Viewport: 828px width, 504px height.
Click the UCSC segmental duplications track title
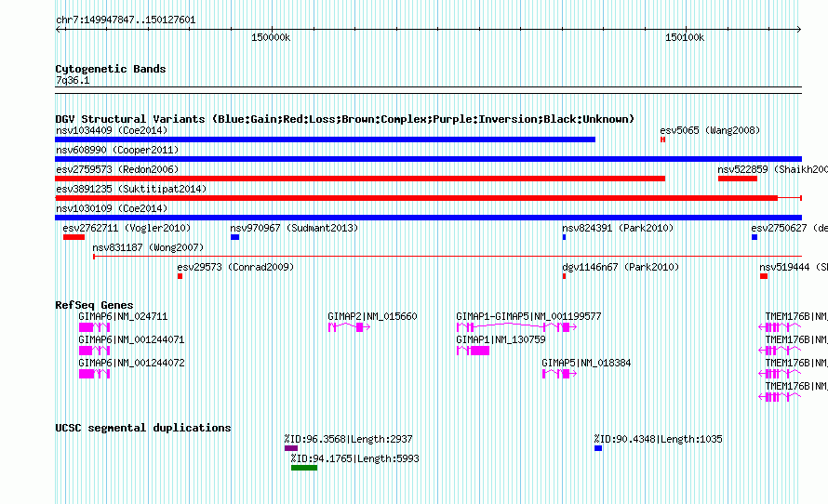tap(143, 428)
